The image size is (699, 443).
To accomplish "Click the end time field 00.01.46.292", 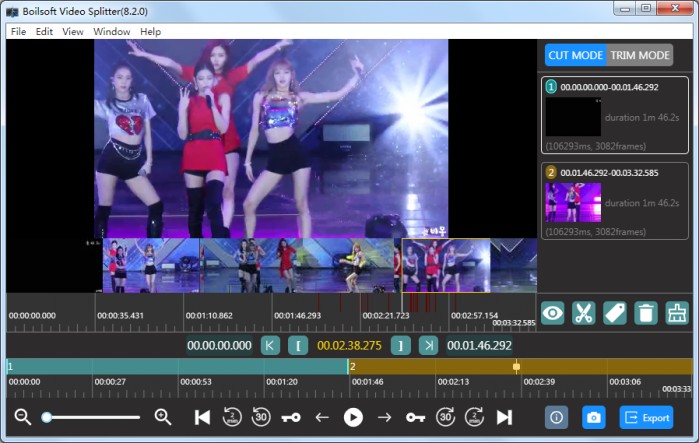I will (x=479, y=345).
